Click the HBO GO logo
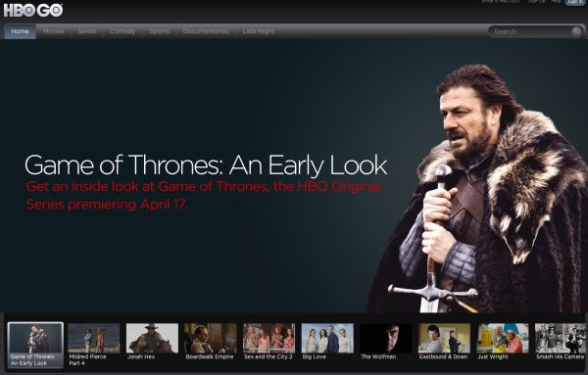588x375 pixels. click(33, 10)
